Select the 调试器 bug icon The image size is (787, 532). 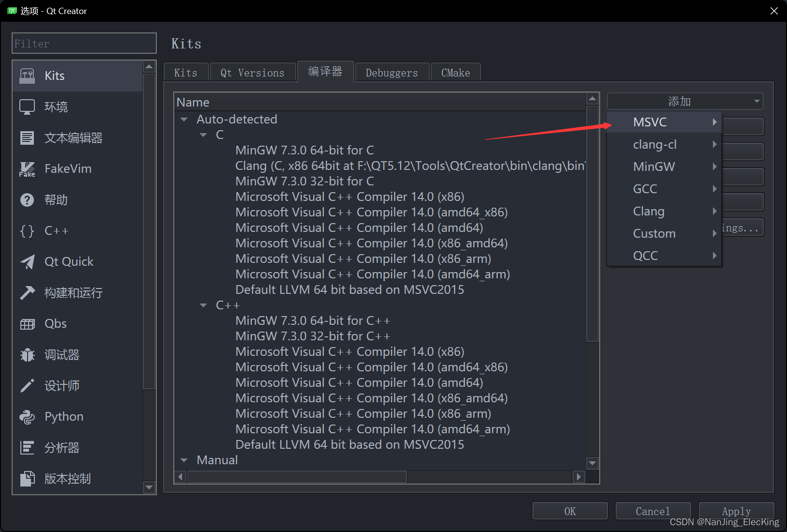coord(27,355)
